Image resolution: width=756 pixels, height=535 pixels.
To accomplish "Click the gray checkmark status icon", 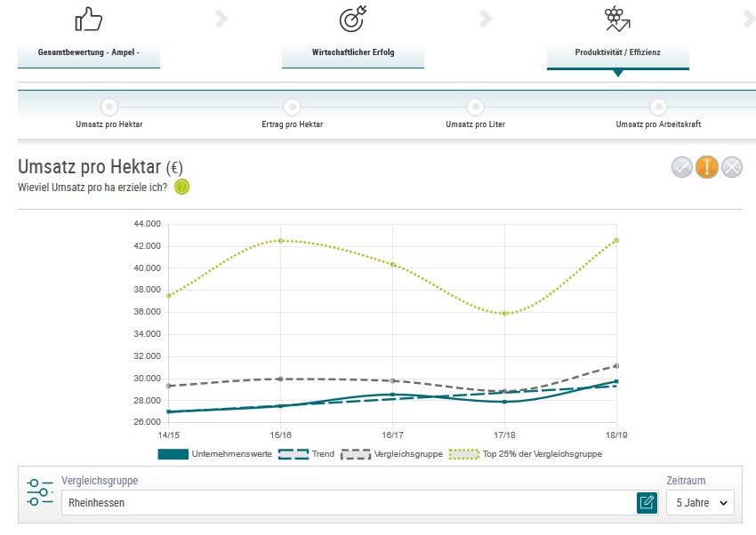I will pos(682,168).
